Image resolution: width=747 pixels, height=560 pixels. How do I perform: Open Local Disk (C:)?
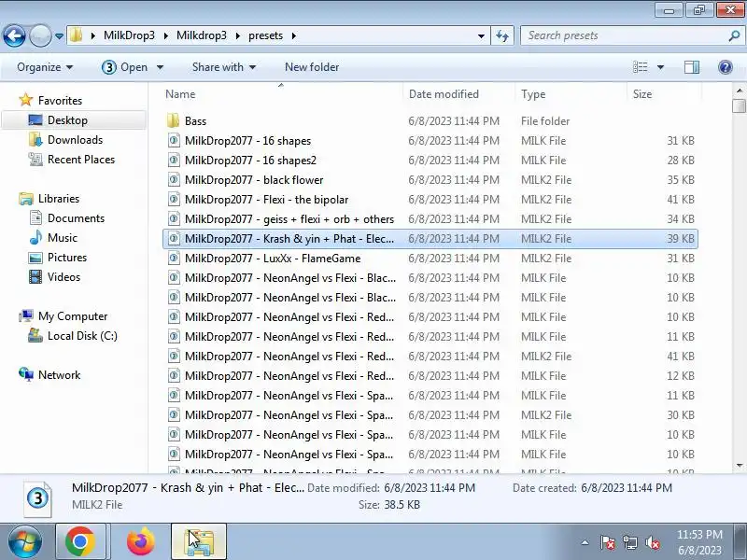pos(82,336)
